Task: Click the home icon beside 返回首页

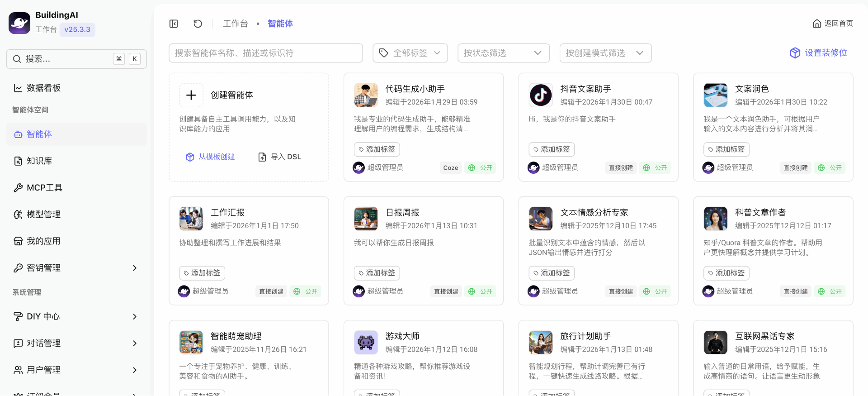Action: coord(816,24)
